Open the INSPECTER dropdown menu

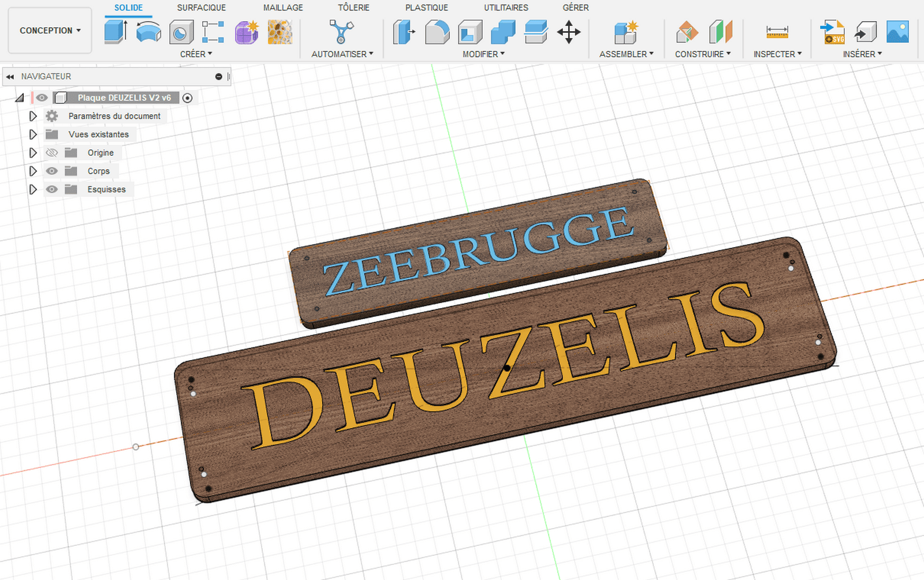[x=778, y=54]
